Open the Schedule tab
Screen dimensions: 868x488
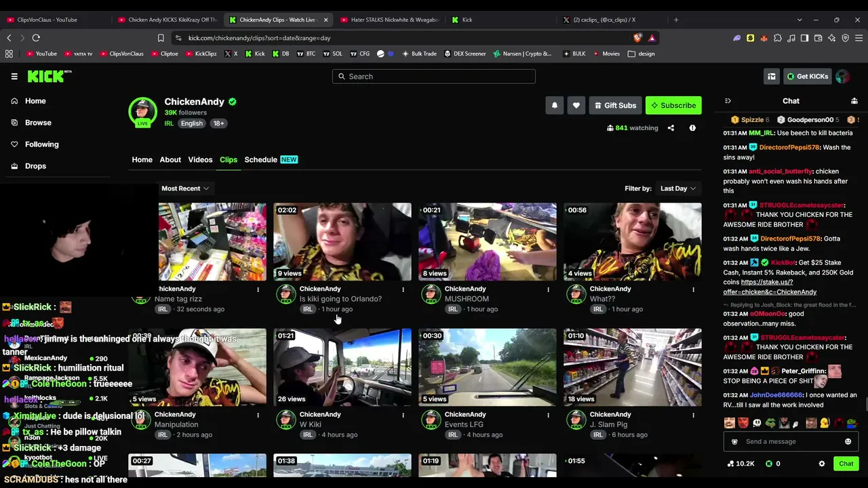coord(270,160)
